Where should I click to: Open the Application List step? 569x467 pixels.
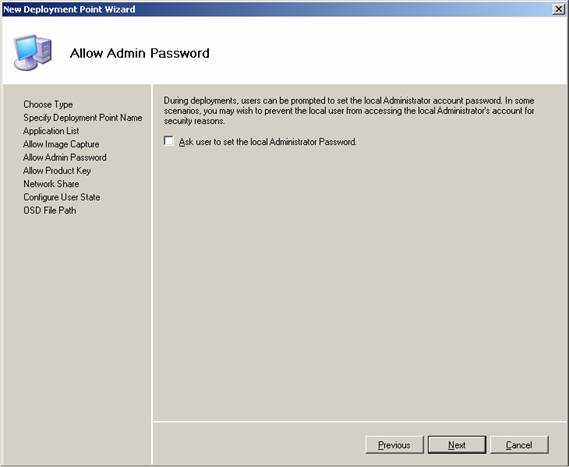(x=51, y=131)
